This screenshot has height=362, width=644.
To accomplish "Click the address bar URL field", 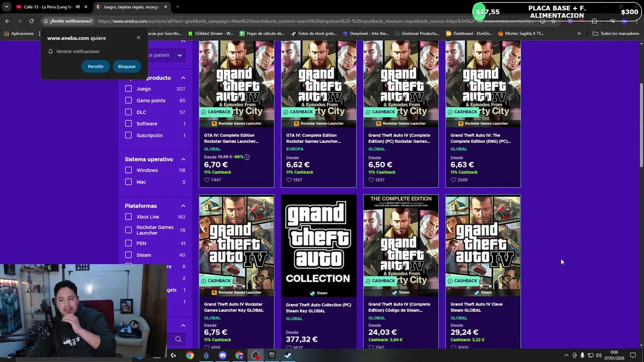I will pos(317,21).
